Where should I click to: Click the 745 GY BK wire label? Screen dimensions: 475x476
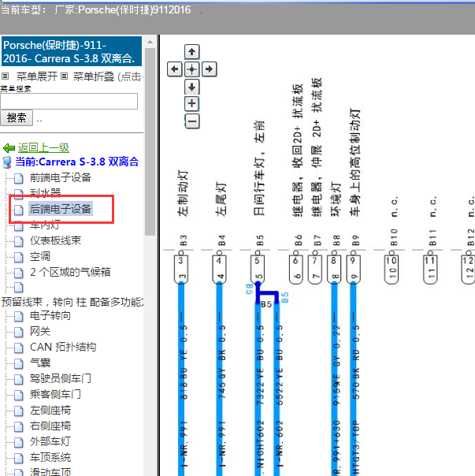[222, 362]
